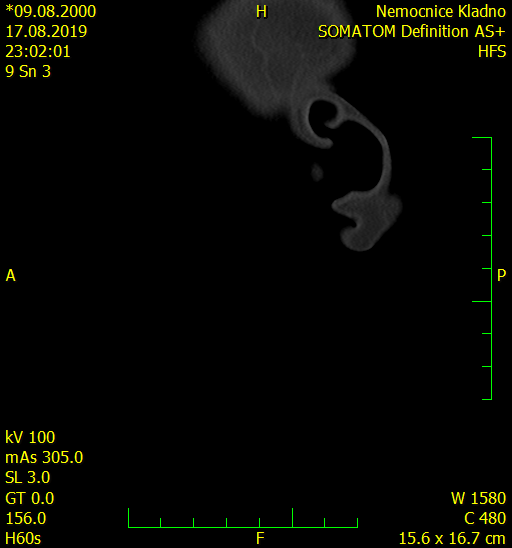Select the SOMATOM Definition AS+ scanner text

click(x=412, y=31)
